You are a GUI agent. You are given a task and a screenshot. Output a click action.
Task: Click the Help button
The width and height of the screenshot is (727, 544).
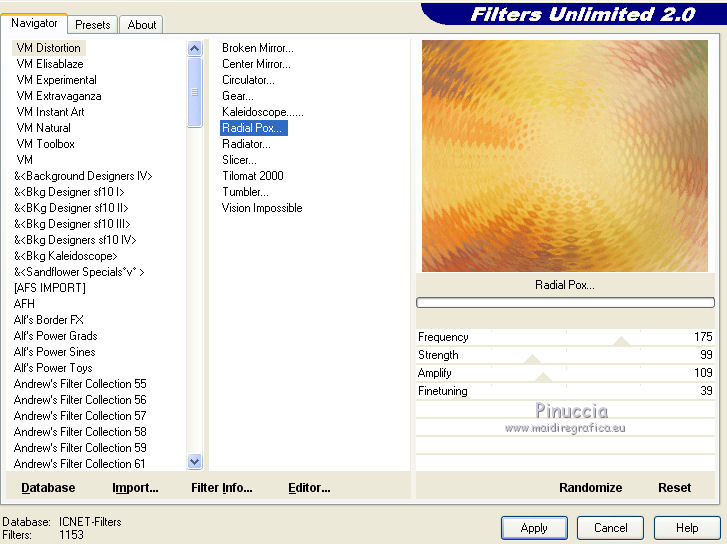click(687, 528)
